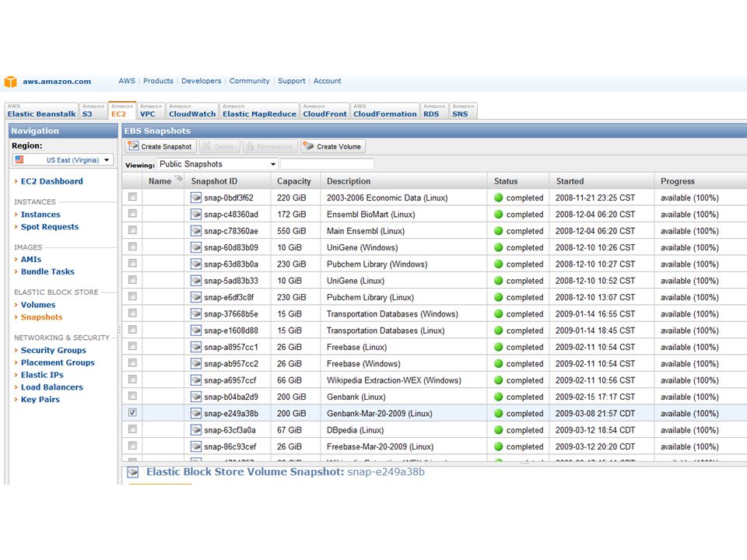Check the box for Pubchem Library (Windows)

(x=132, y=264)
